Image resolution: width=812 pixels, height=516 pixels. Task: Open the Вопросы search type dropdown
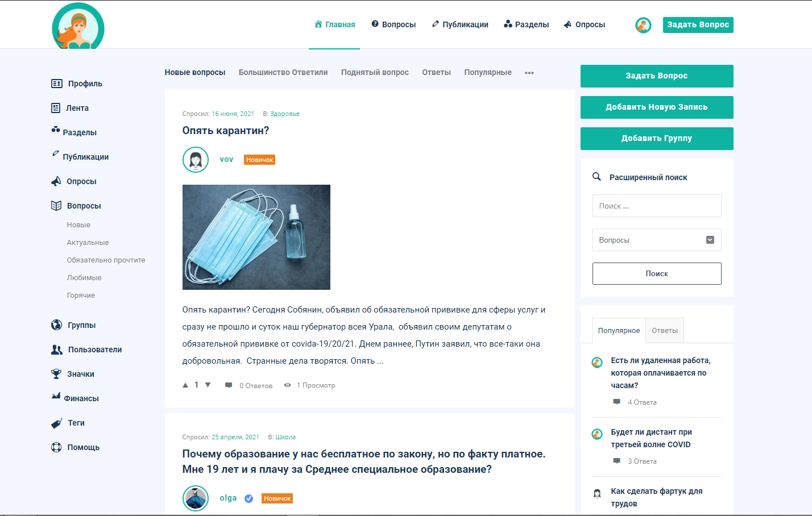pyautogui.click(x=657, y=240)
